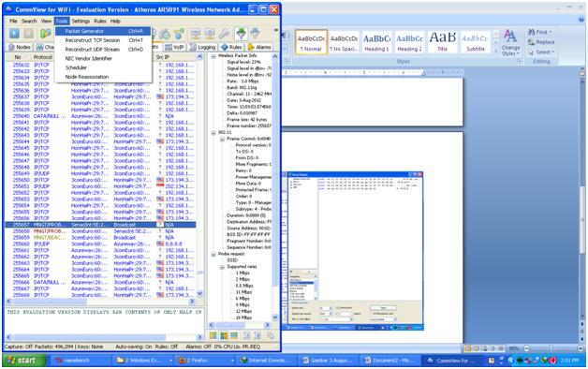
Task: Click the wrench icon in CommView toolbar
Action: pyautogui.click(x=225, y=34)
